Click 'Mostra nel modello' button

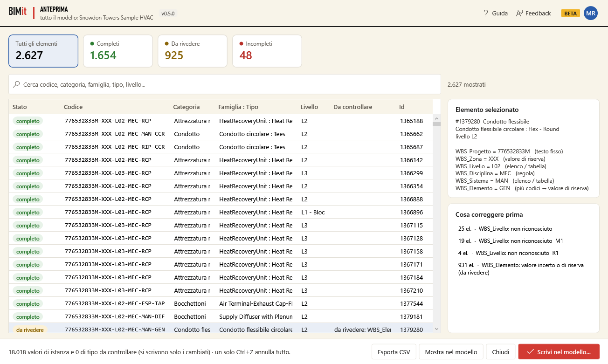451,352
